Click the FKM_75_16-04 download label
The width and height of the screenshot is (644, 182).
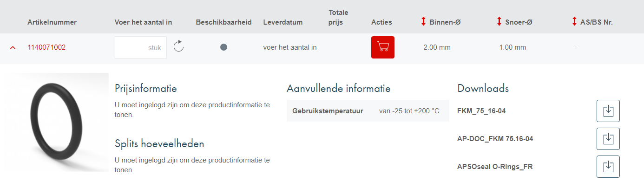click(x=482, y=111)
